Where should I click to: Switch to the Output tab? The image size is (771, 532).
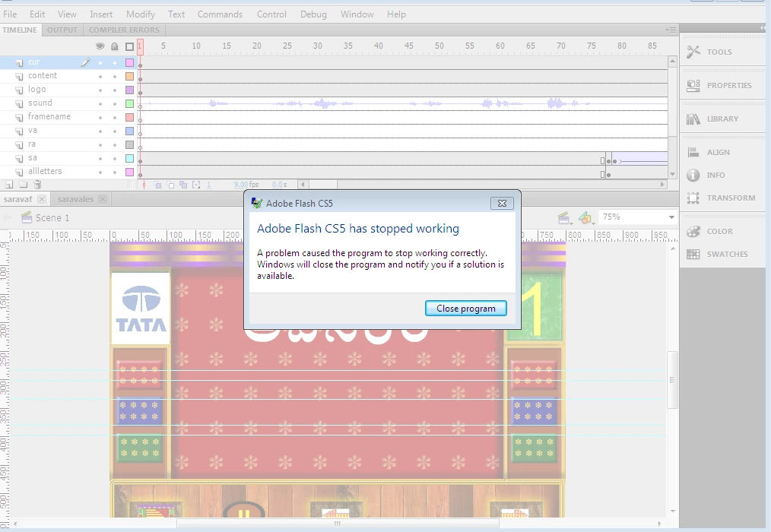[x=62, y=30]
